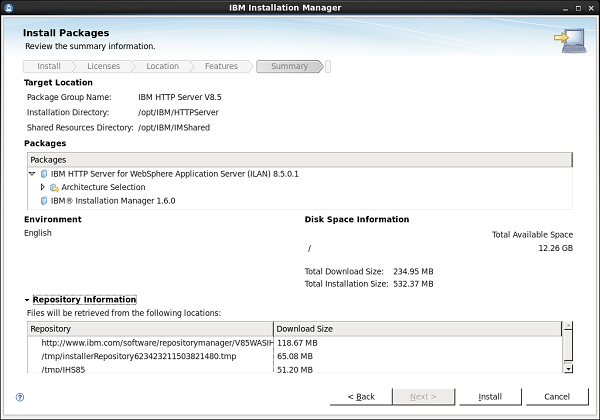Screen dimensions: 600x420
Task: Click the 65.08 MB download size cell
Action: pos(295,357)
